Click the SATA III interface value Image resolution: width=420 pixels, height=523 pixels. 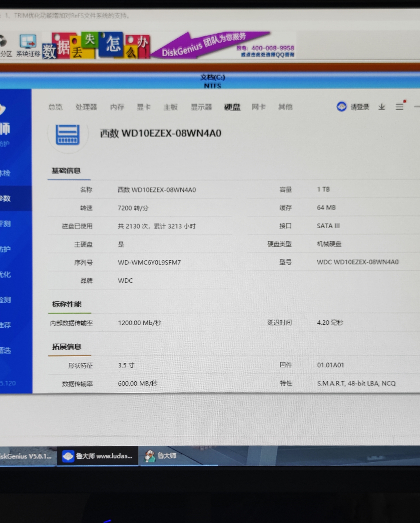328,226
